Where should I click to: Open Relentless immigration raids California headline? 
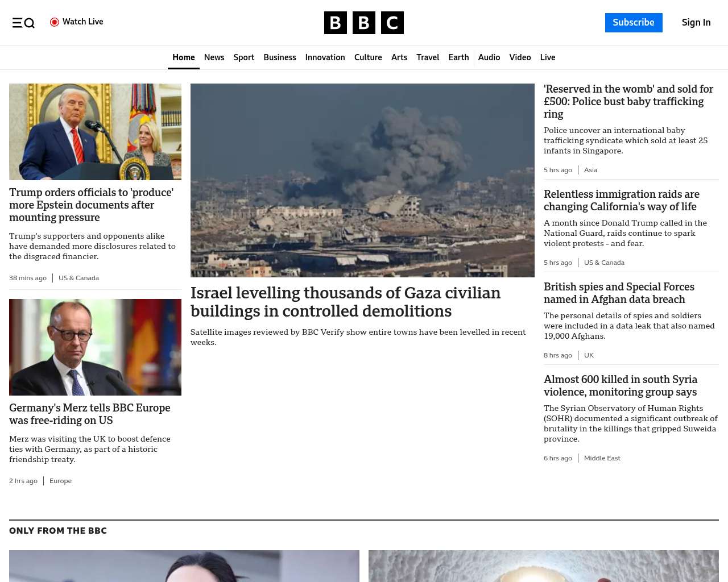(622, 201)
